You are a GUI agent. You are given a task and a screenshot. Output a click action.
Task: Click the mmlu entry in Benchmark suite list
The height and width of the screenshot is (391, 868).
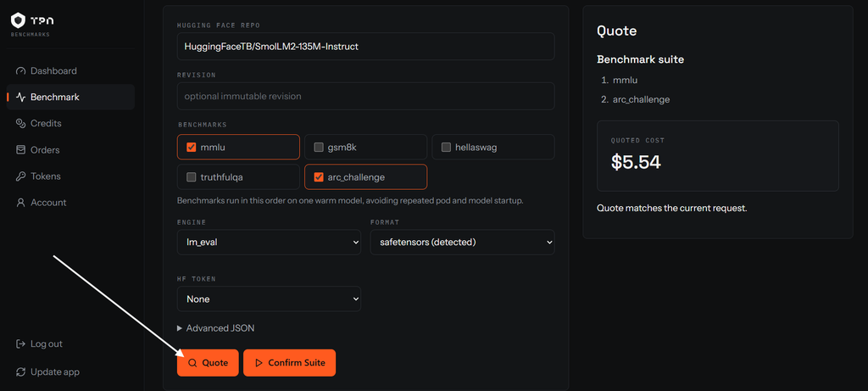click(x=626, y=81)
